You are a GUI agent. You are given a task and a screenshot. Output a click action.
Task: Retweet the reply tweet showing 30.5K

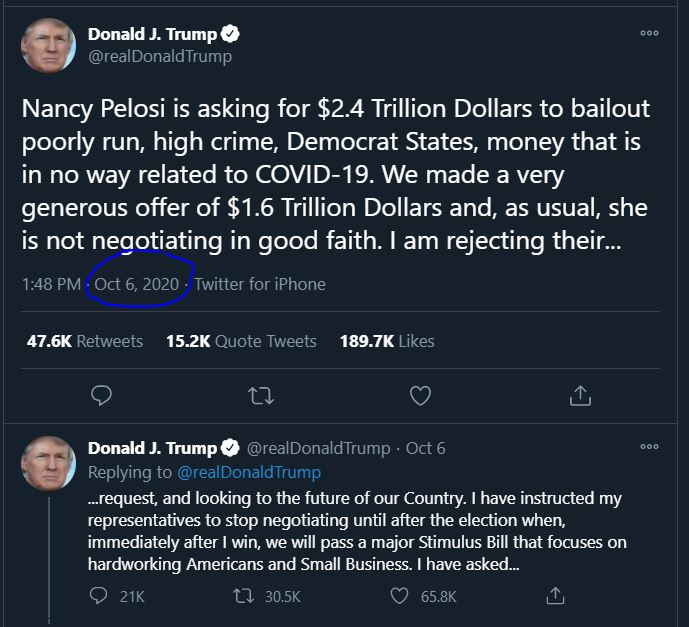tap(243, 596)
